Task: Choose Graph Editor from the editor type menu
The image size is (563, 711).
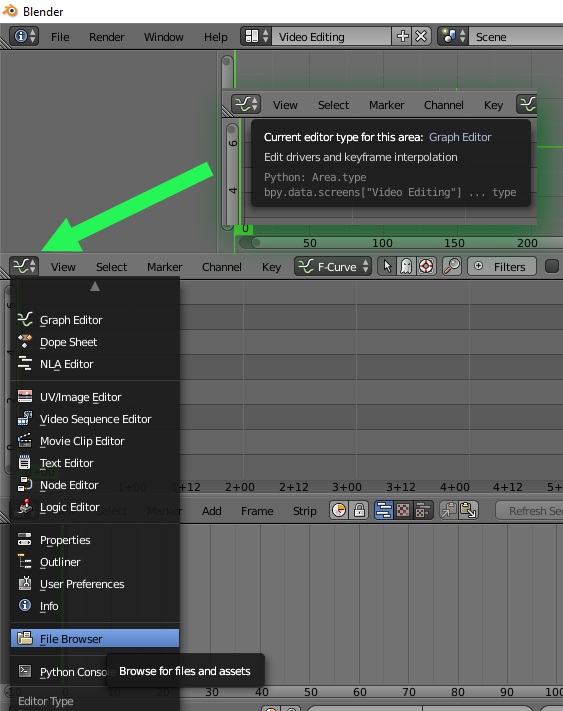Action: (x=95, y=320)
